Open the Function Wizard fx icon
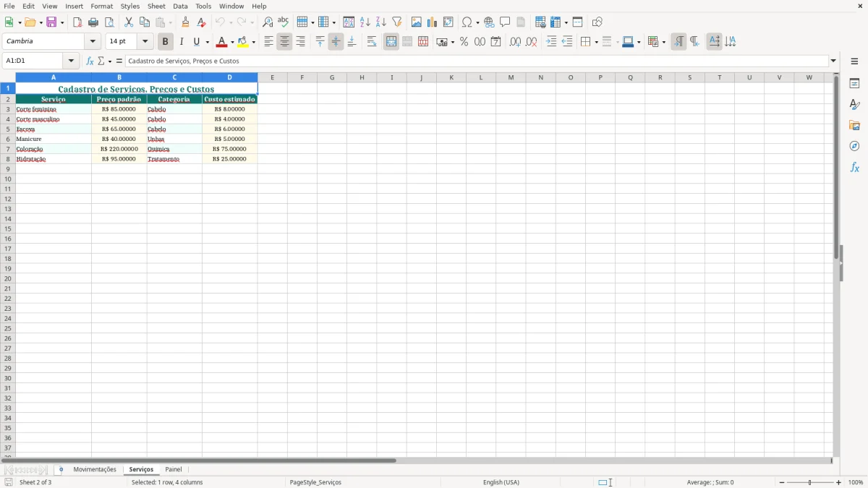868x488 pixels. tap(90, 61)
